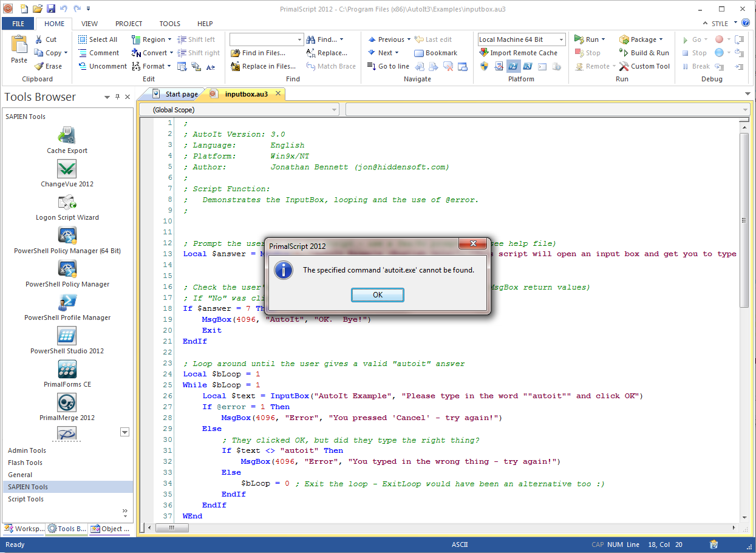Switch to the TOOLS ribbon tab
This screenshot has width=756, height=553.
coord(170,24)
